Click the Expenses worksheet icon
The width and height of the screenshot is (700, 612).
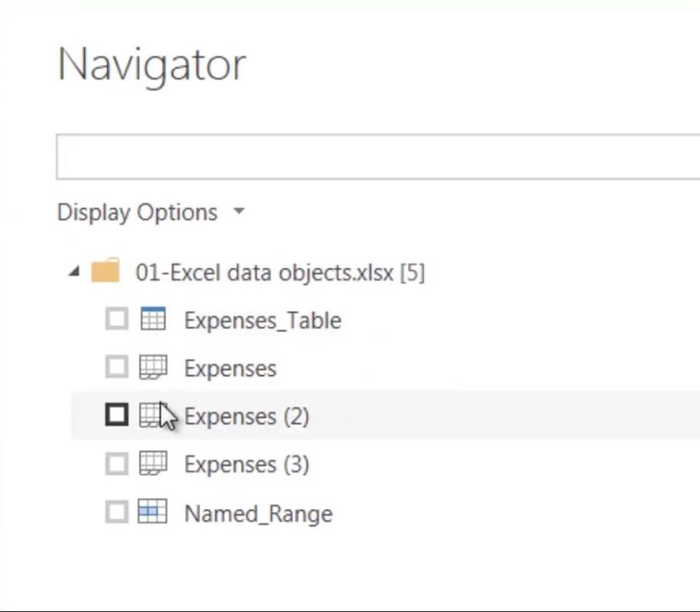(153, 367)
